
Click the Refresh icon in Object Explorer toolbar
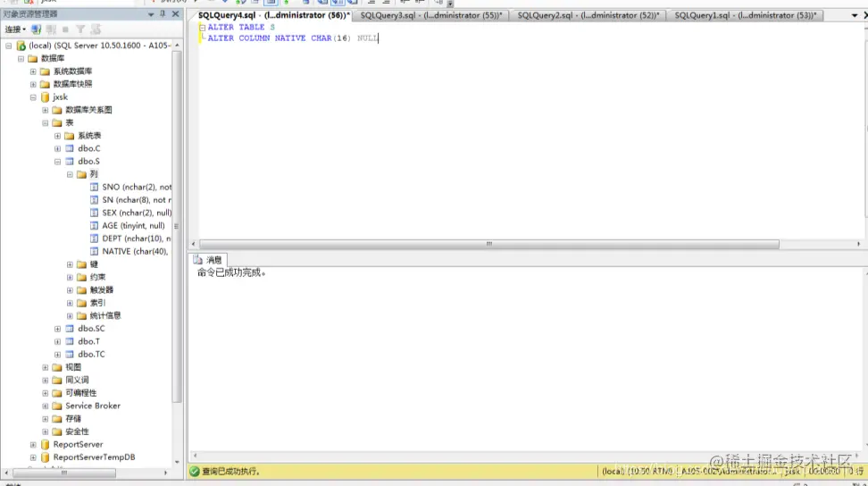96,29
